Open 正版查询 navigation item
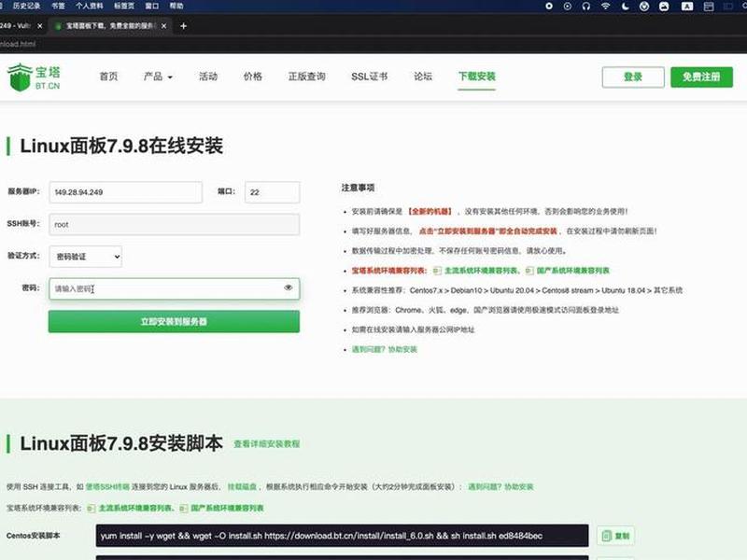747x560 pixels. coord(307,77)
